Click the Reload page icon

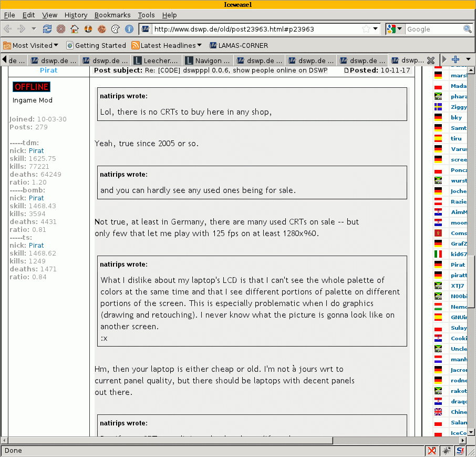click(47, 29)
